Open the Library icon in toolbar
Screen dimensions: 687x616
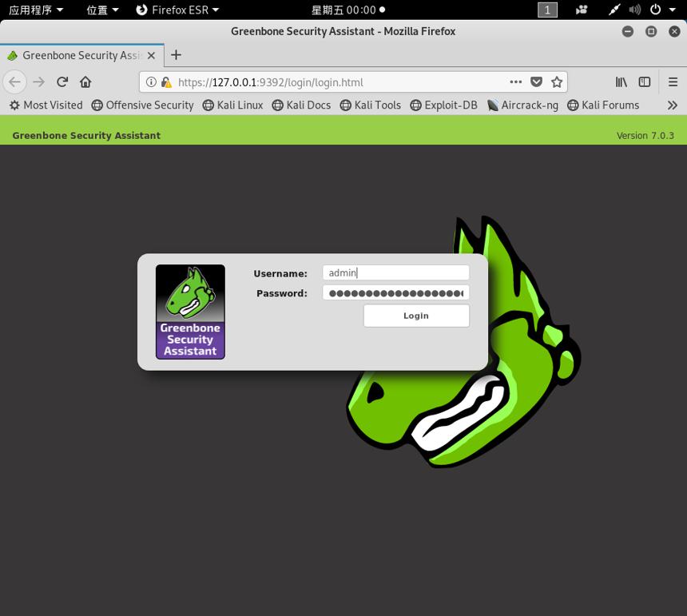[621, 82]
